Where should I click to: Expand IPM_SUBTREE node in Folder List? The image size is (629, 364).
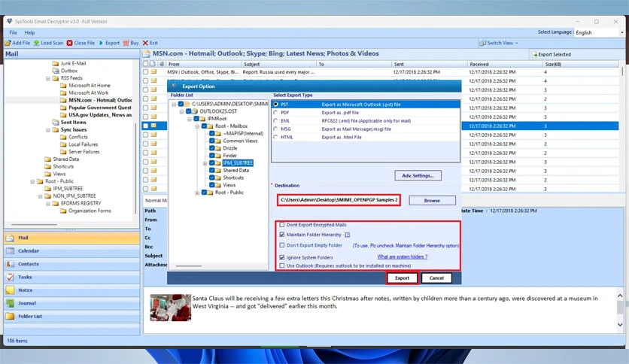[x=205, y=163]
